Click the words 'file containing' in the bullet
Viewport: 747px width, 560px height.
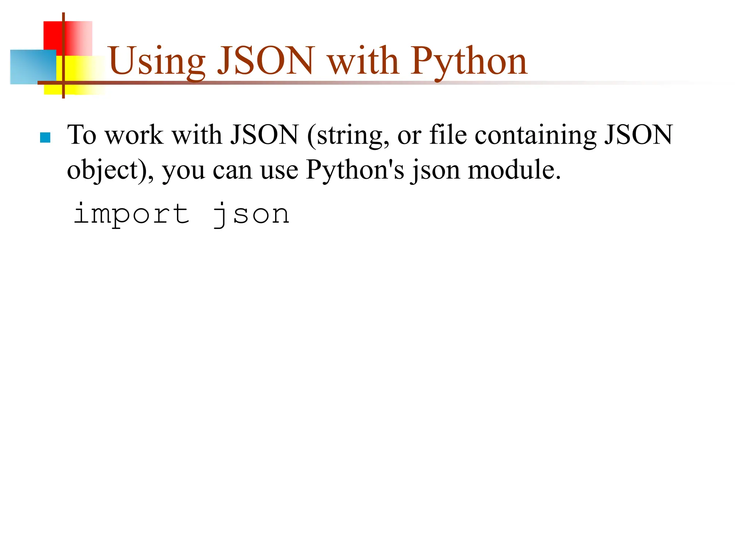(513, 135)
